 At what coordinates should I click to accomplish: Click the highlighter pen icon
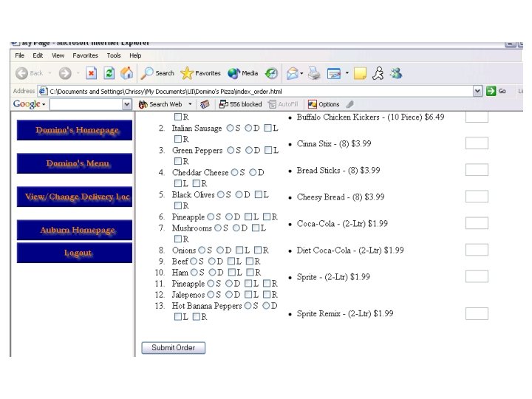click(349, 104)
